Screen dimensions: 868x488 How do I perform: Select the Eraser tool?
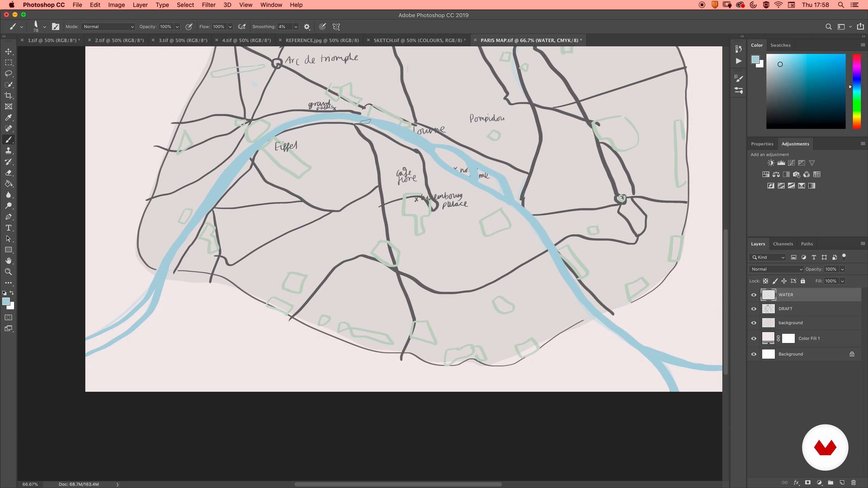pyautogui.click(x=9, y=173)
